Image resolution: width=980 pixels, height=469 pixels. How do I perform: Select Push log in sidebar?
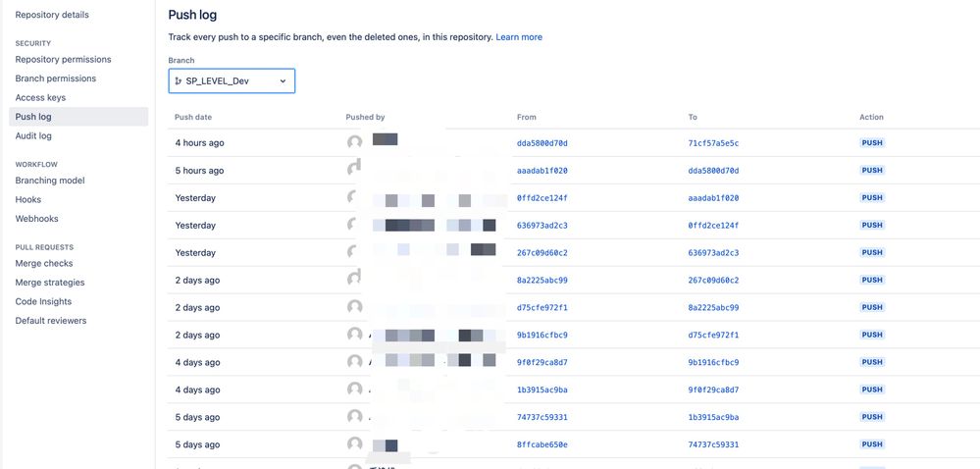coord(78,117)
